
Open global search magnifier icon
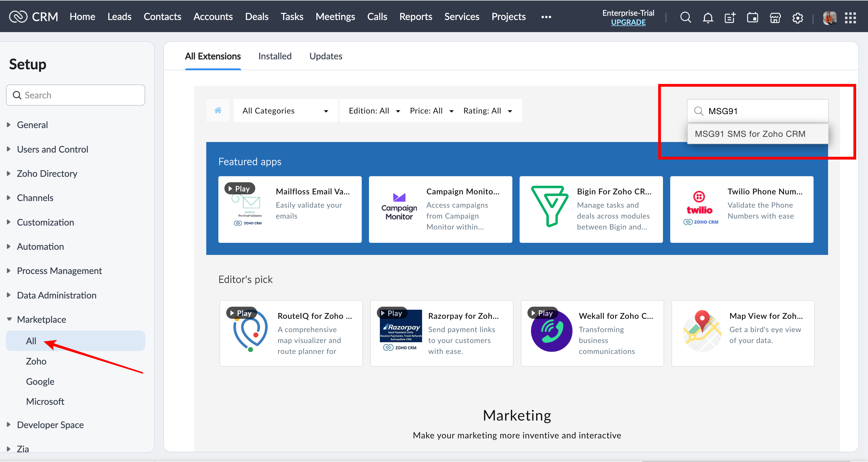685,17
